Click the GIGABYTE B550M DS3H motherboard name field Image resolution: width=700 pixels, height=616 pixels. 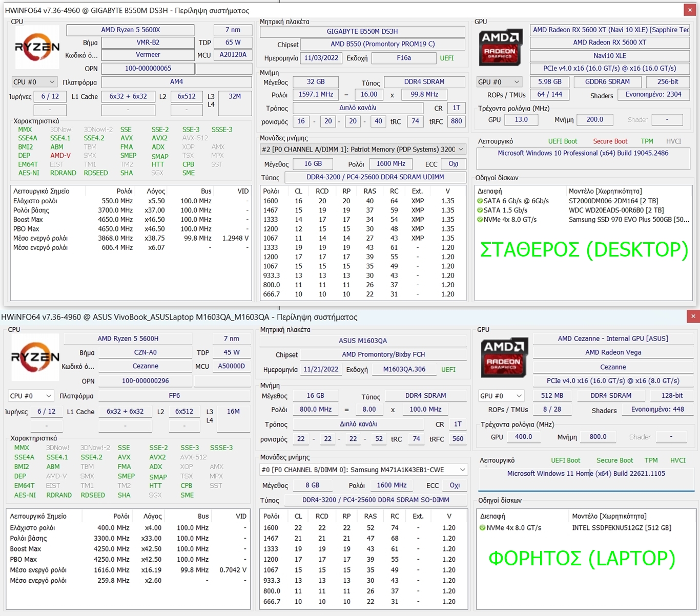pyautogui.click(x=362, y=31)
